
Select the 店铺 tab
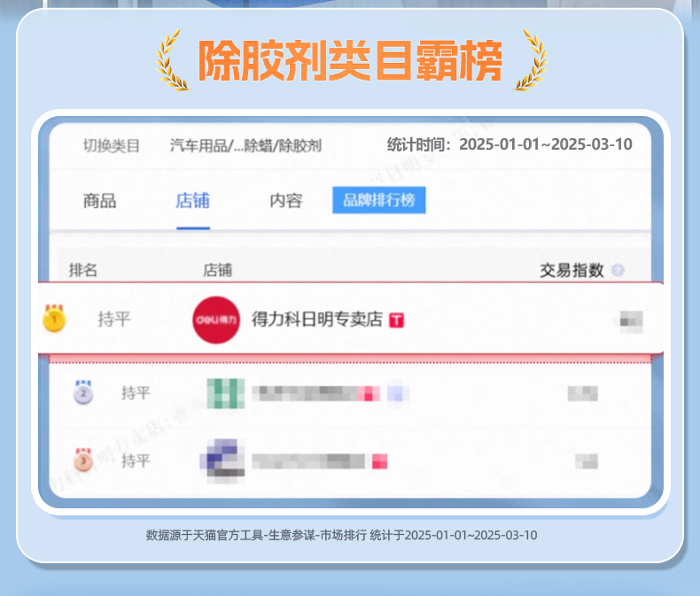pyautogui.click(x=192, y=201)
